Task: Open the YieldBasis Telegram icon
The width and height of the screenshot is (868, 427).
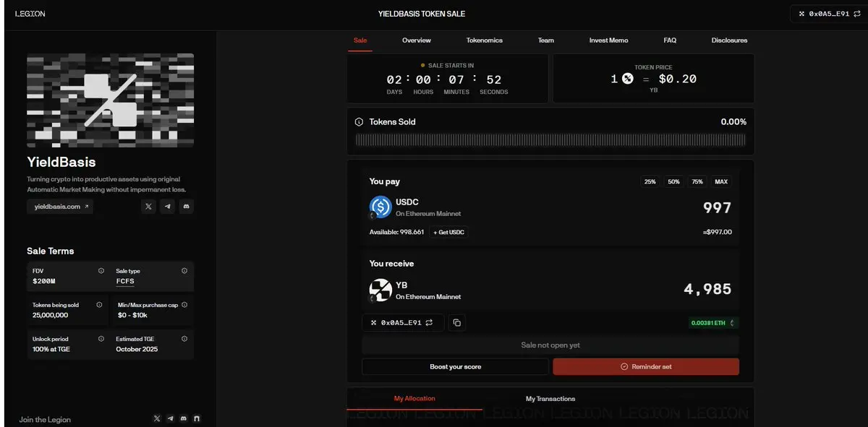Action: [168, 207]
